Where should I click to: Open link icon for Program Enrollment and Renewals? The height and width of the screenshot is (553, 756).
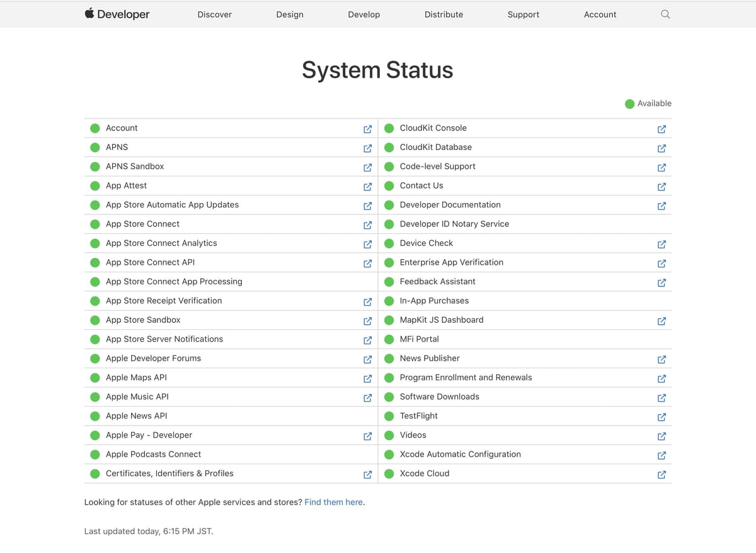pyautogui.click(x=661, y=379)
